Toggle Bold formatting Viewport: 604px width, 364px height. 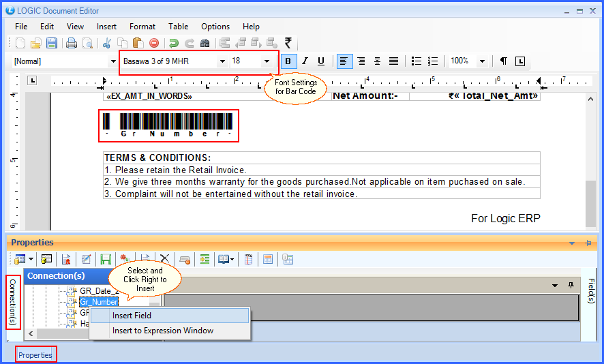tap(288, 61)
